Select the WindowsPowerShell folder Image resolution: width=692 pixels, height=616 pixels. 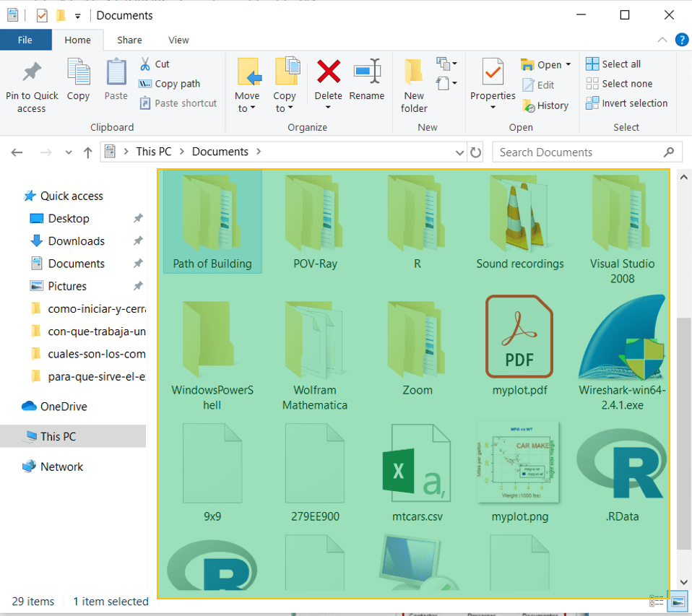click(212, 355)
